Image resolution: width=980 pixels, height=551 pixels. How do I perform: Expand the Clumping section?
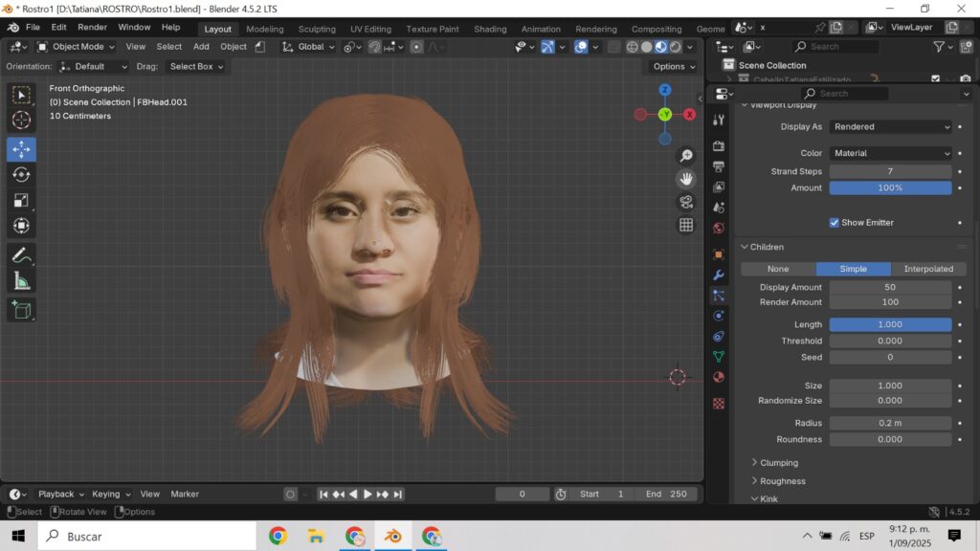[x=778, y=463]
